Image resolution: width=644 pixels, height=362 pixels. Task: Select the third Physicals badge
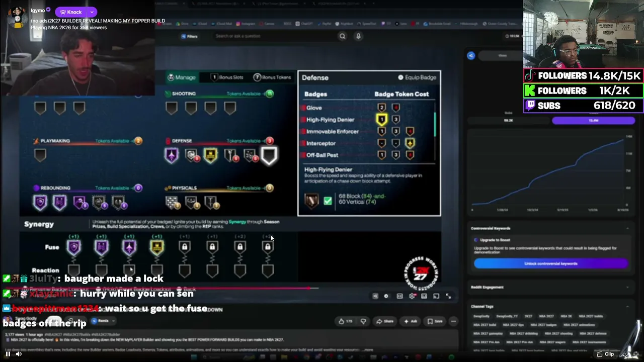click(x=210, y=203)
